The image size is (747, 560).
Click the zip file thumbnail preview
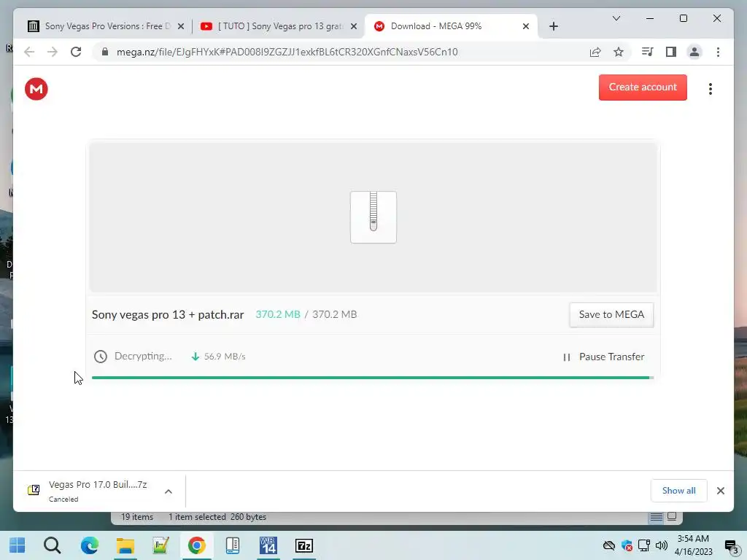(x=373, y=217)
